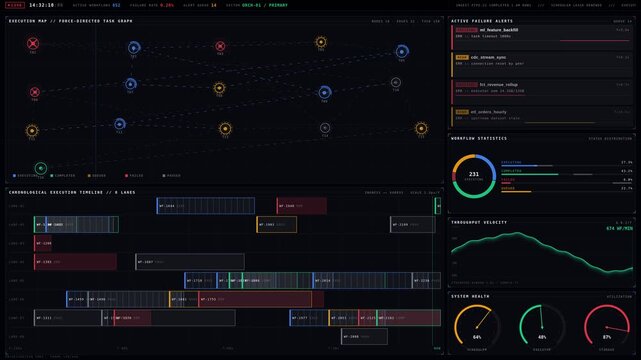Open the cdc_stream_sync alert
This screenshot has width=641, height=360.
[542, 64]
